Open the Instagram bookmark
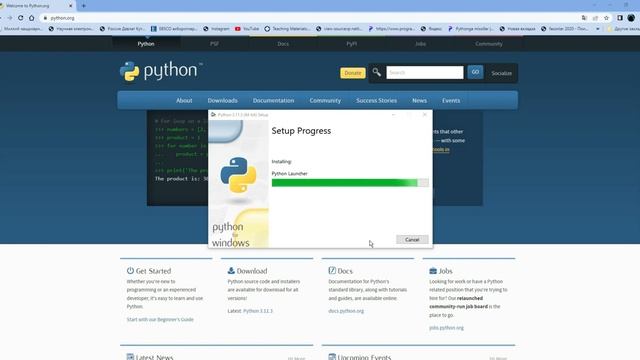The height and width of the screenshot is (360, 640). tap(216, 29)
